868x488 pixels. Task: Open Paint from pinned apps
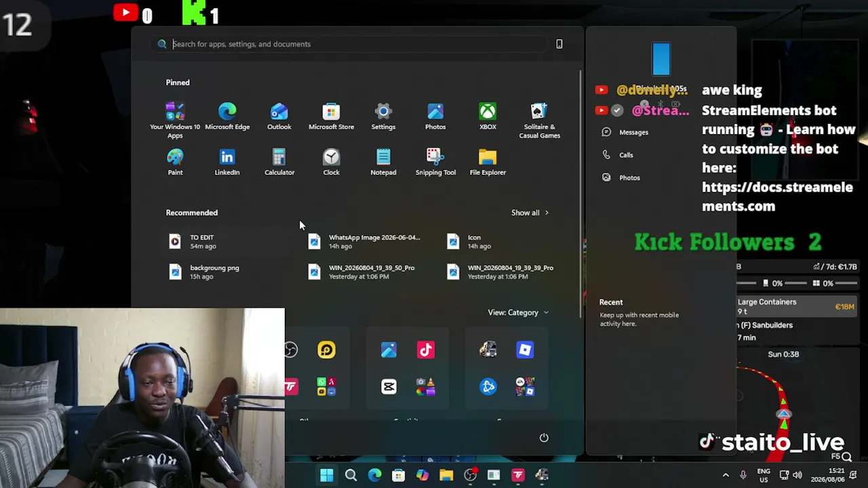(x=175, y=163)
